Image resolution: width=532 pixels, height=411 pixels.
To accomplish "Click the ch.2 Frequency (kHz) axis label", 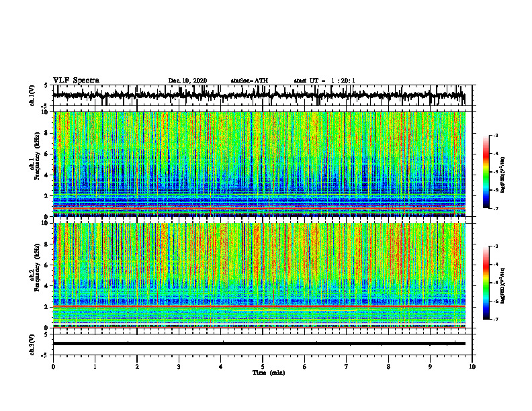I will point(35,267).
